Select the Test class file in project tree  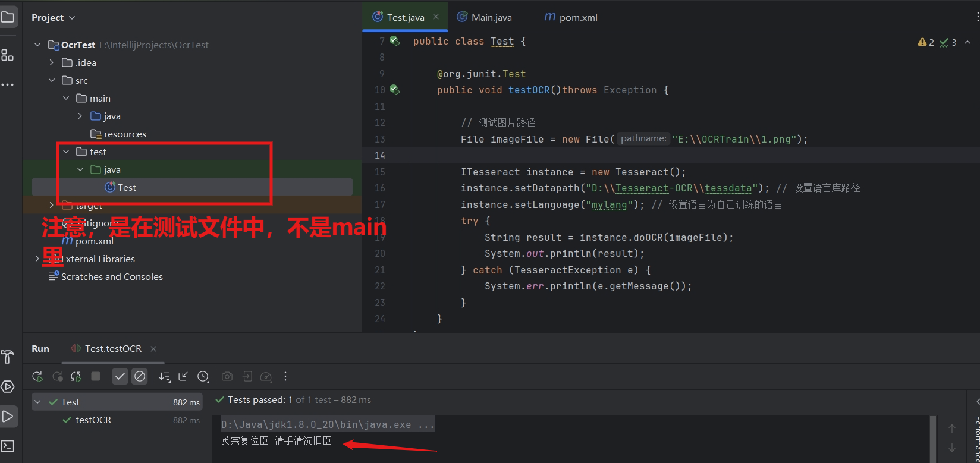click(192, 187)
